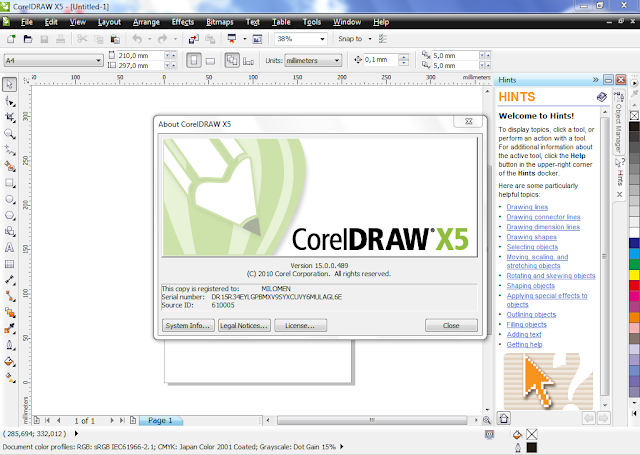Select the Table tool in toolbox
Viewport: 640px width, 455px height.
coord(10,264)
